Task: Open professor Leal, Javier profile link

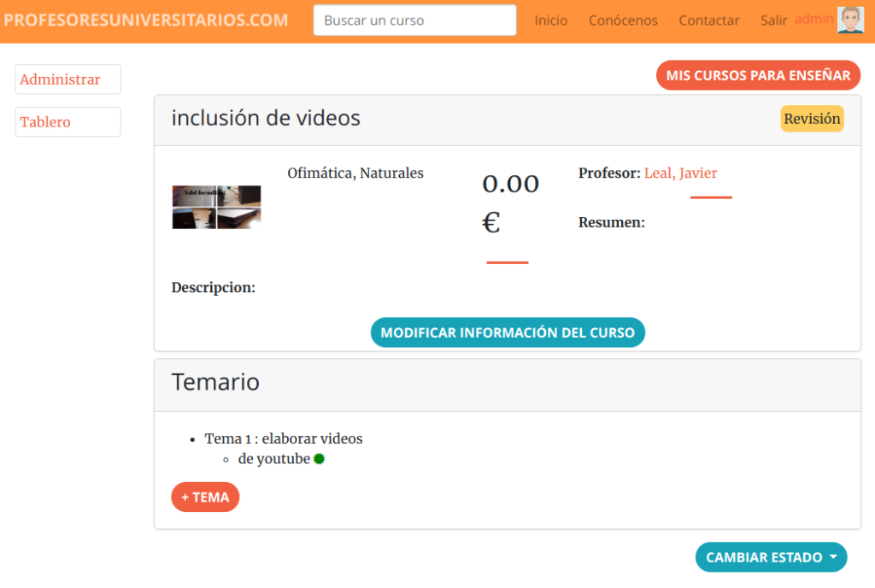Action: pos(680,173)
